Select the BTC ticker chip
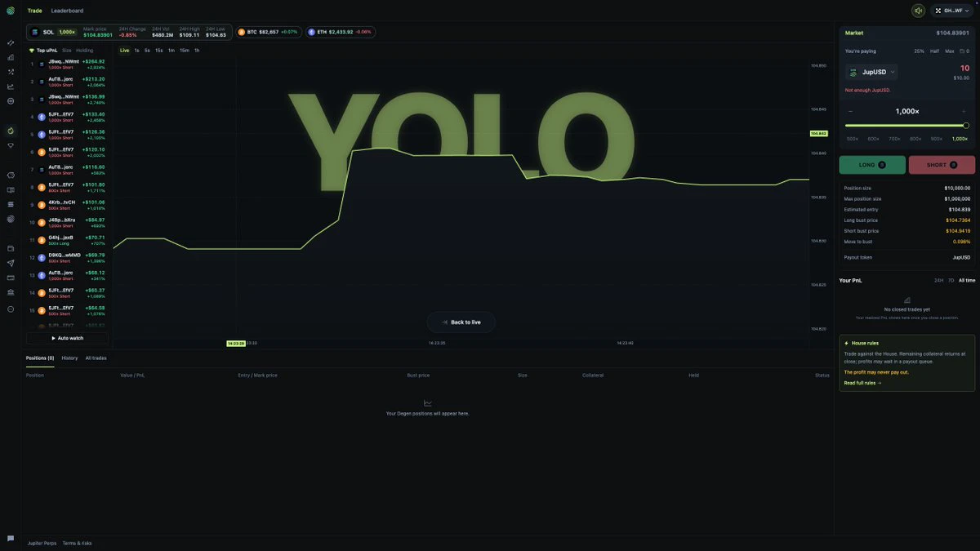 [x=269, y=32]
